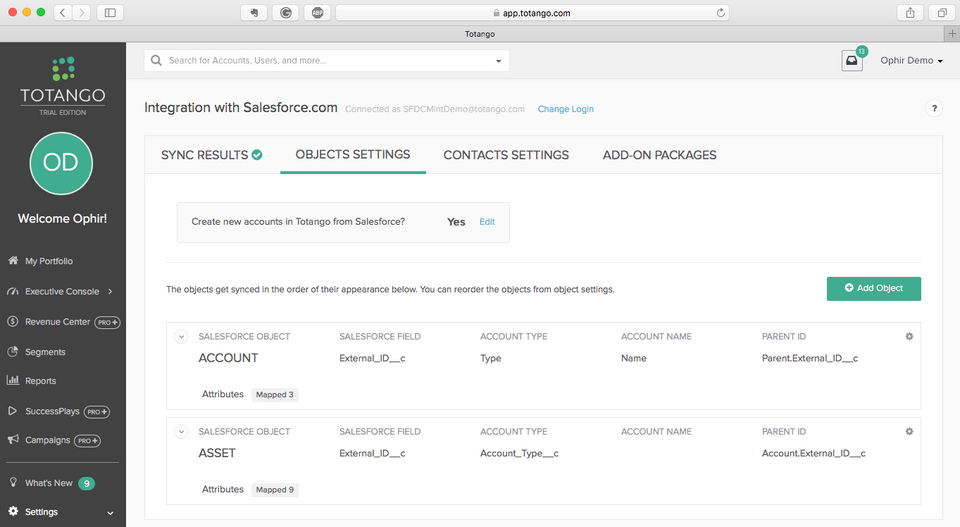Switch to the Sync Results tab
Image resolution: width=960 pixels, height=527 pixels.
(x=212, y=155)
